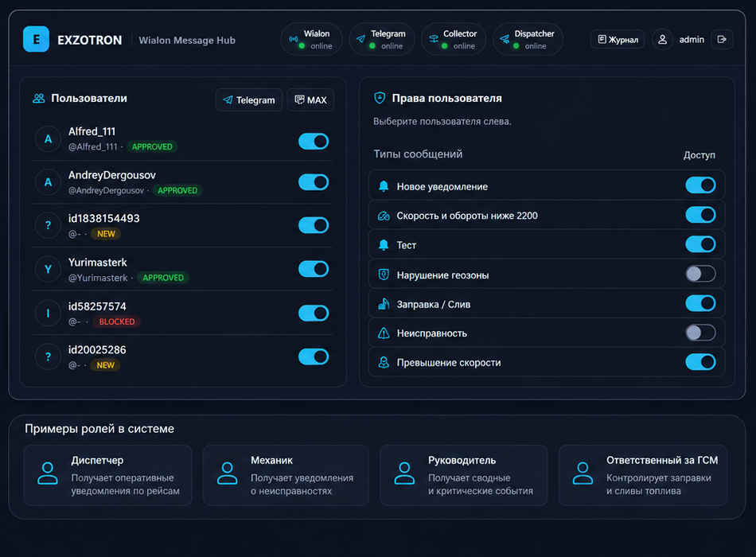
Task: Toggle off user id58257574
Action: pos(314,313)
